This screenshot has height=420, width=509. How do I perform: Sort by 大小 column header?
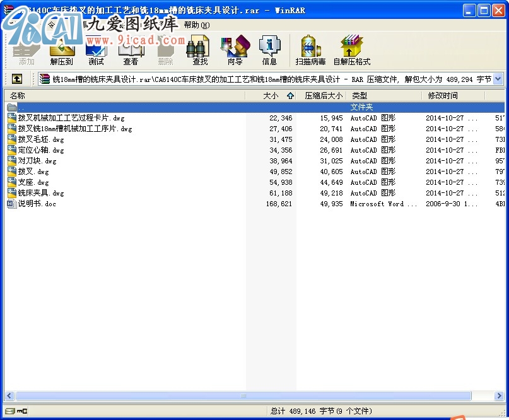tap(270, 96)
